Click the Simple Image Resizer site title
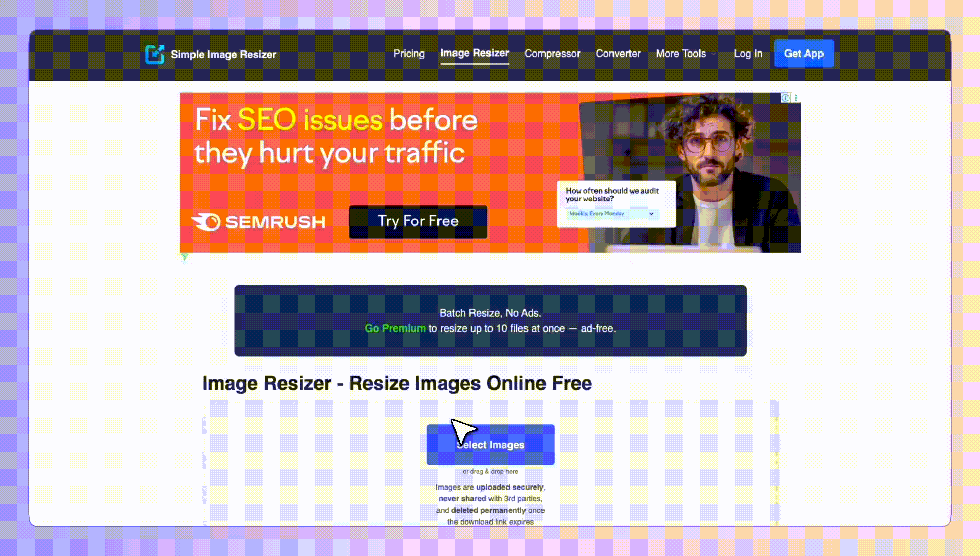This screenshot has width=980, height=556. coord(223,55)
